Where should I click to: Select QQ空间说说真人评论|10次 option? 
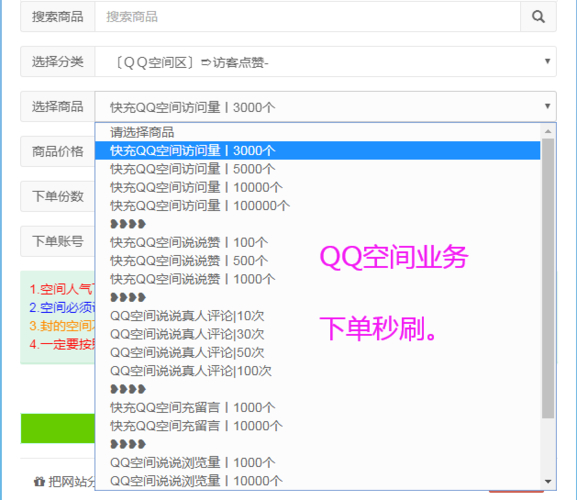[x=317, y=316]
